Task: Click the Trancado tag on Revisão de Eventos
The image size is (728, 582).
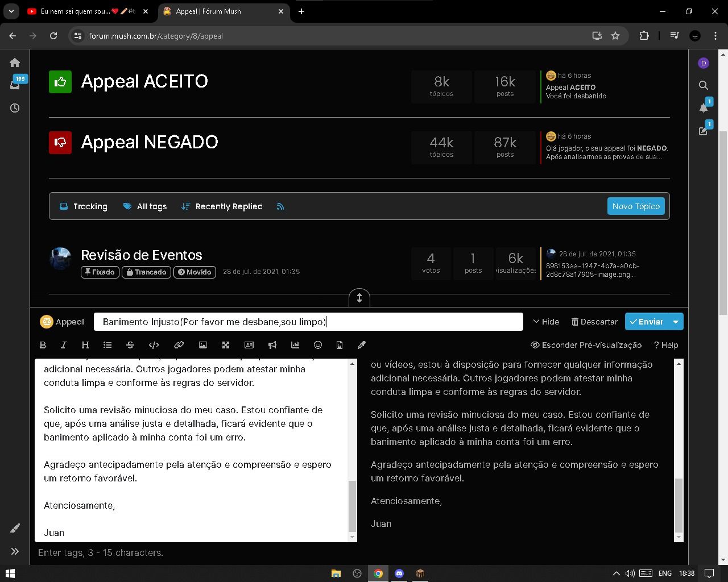Action: click(147, 272)
